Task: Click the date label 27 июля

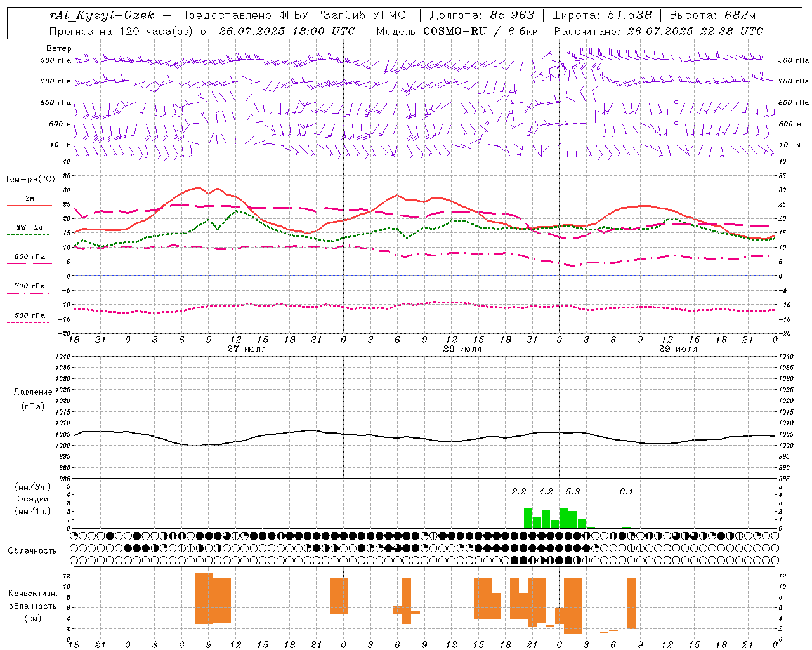Action: pyautogui.click(x=247, y=349)
